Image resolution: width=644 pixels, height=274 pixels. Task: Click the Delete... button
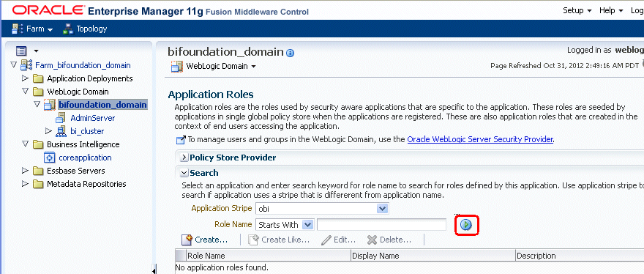[x=395, y=240]
